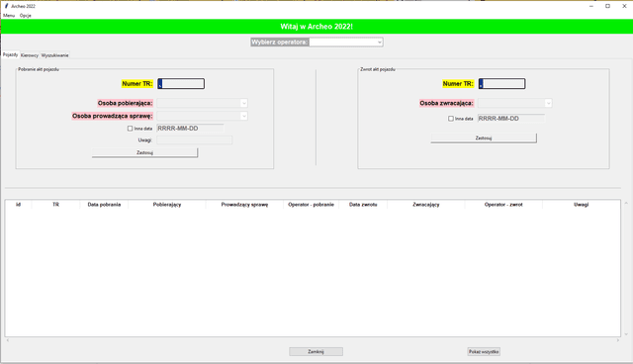
Task: Enable Inna data checkbox in Pobranie section
Action: click(130, 129)
